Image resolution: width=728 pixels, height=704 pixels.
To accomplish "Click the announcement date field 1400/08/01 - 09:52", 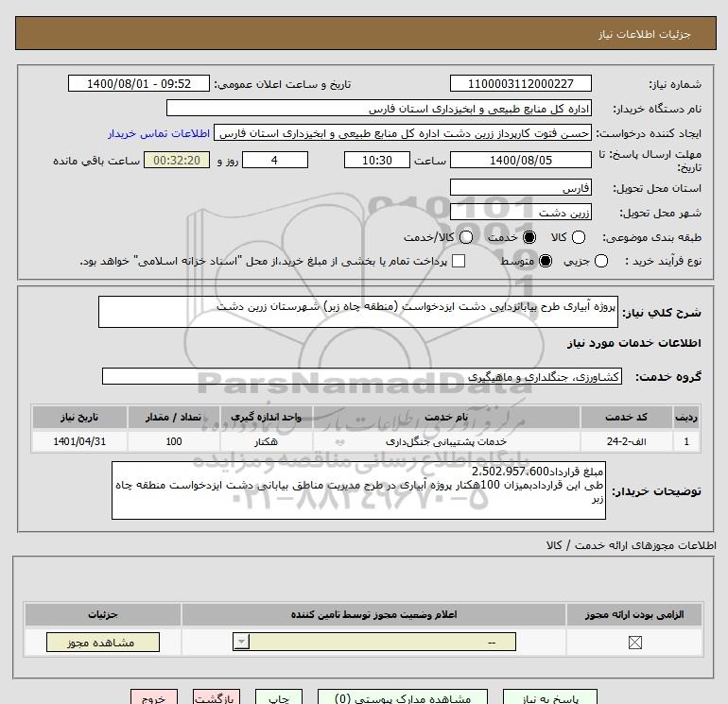I will [x=139, y=83].
